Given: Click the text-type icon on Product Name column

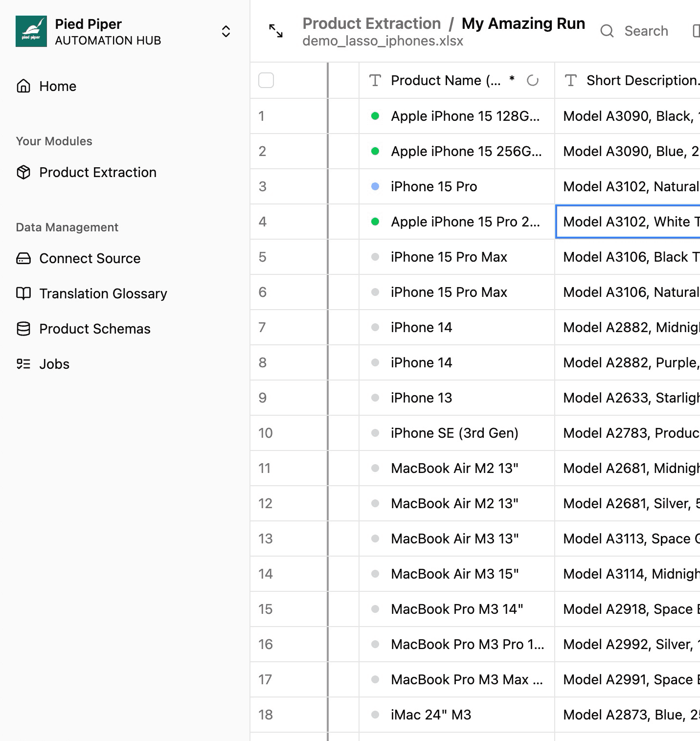Looking at the screenshot, I should (x=375, y=80).
